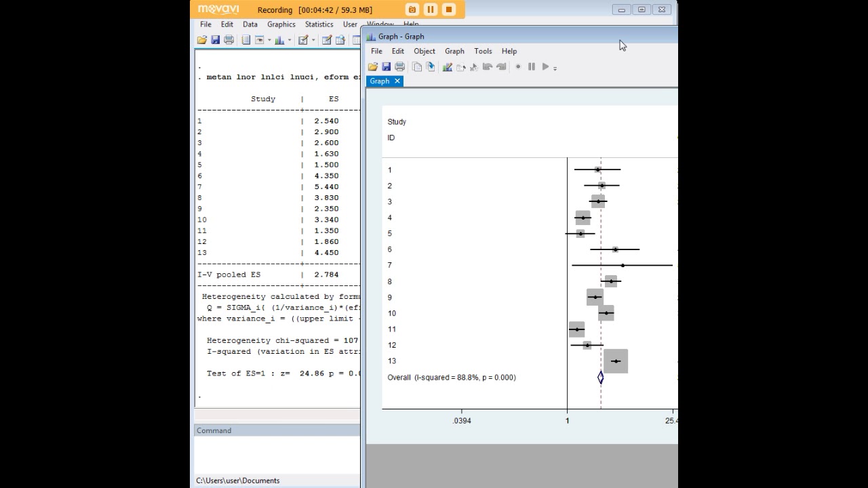Viewport: 868px width, 488px height.
Task: Print graph from Graph window toolbar
Action: pos(399,66)
